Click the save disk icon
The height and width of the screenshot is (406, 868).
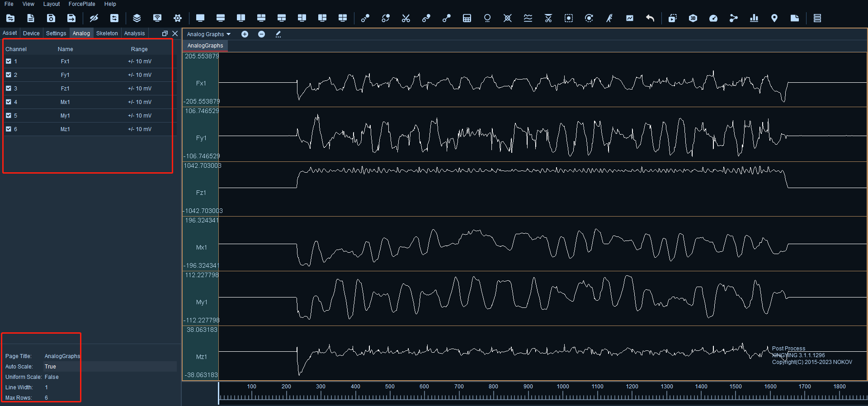(51, 18)
